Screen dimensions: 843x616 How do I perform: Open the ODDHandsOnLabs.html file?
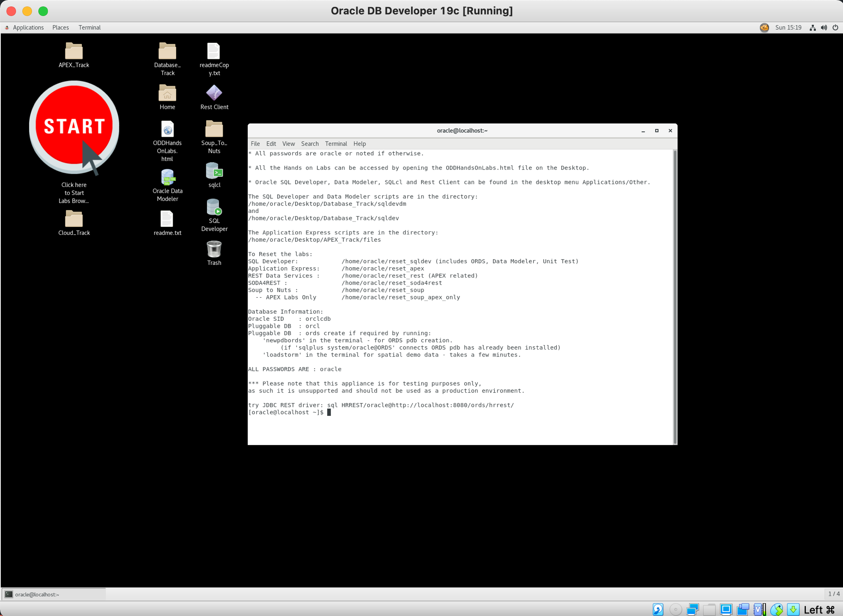point(167,141)
